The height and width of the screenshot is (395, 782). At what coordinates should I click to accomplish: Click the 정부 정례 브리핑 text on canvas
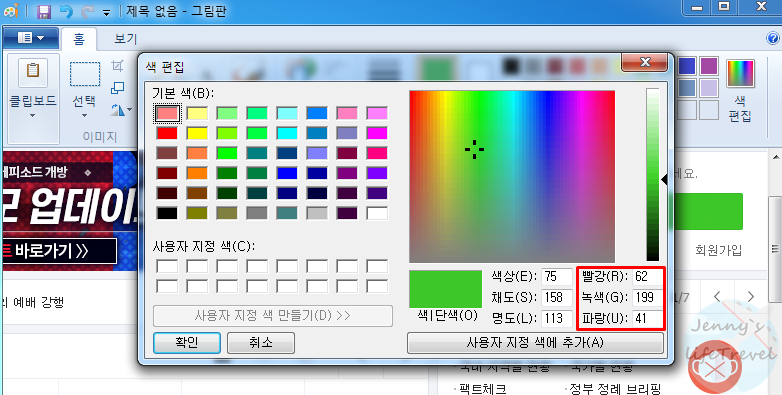(x=614, y=389)
